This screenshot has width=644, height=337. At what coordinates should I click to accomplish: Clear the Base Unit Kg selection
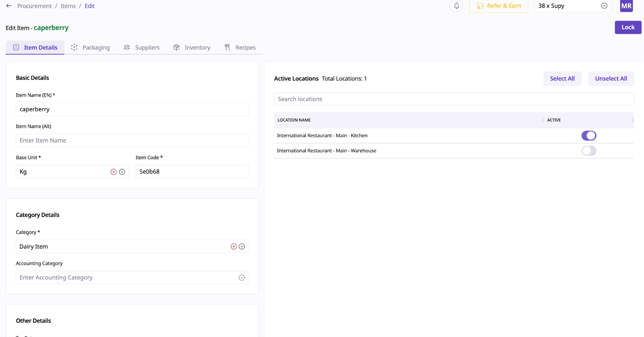[x=114, y=172]
